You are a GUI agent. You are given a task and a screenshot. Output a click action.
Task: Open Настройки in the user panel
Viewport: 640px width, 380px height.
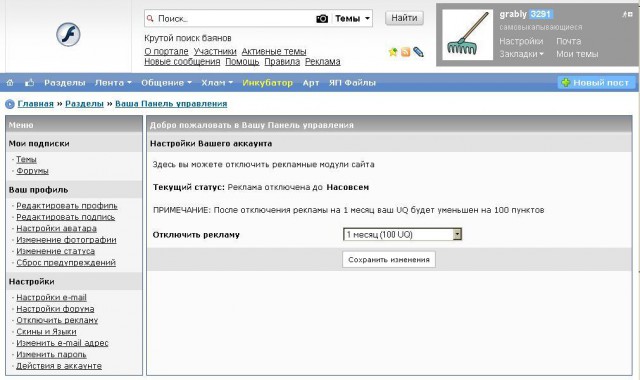pyautogui.click(x=521, y=41)
